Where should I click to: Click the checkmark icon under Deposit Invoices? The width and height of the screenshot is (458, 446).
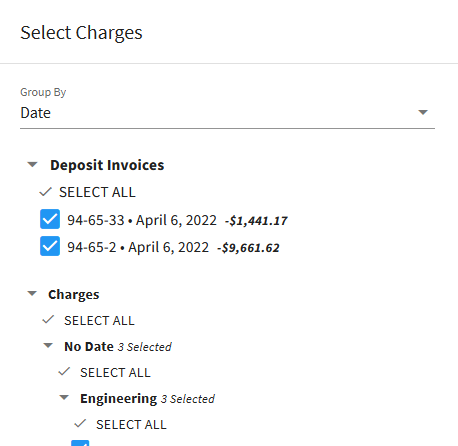45,192
